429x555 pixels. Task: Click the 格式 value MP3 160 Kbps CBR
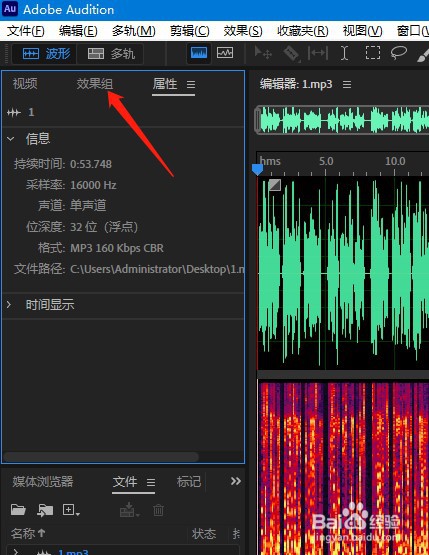coord(117,248)
